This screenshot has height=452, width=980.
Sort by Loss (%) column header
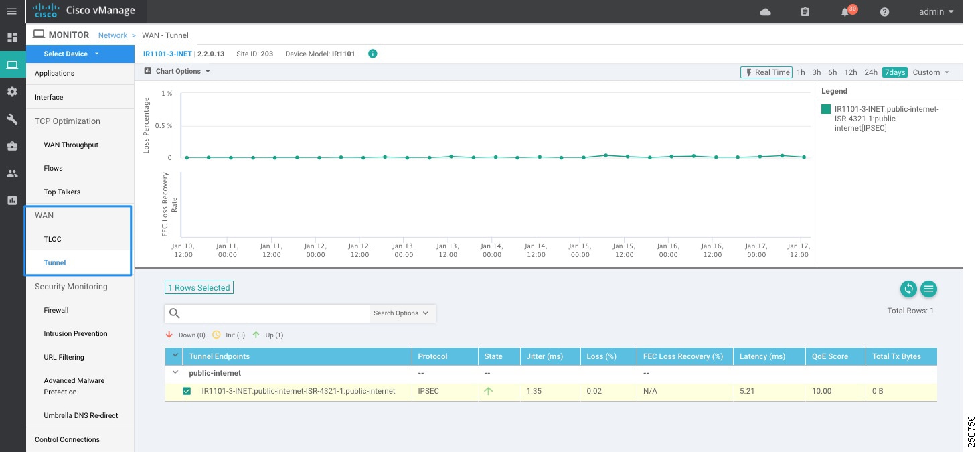pos(608,356)
